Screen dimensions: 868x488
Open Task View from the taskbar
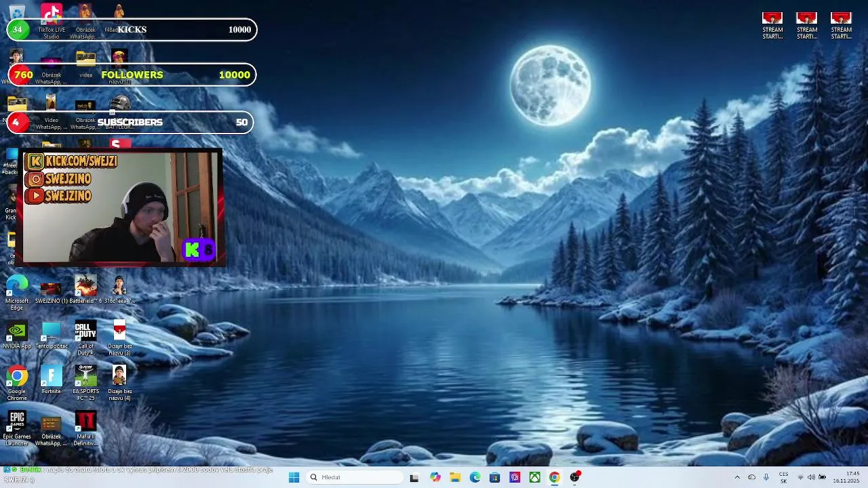pos(414,477)
